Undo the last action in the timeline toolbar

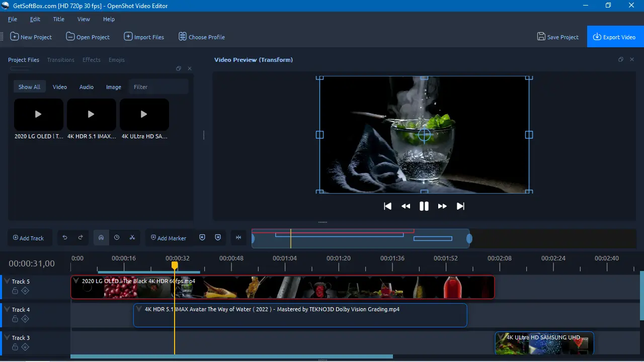pyautogui.click(x=65, y=238)
